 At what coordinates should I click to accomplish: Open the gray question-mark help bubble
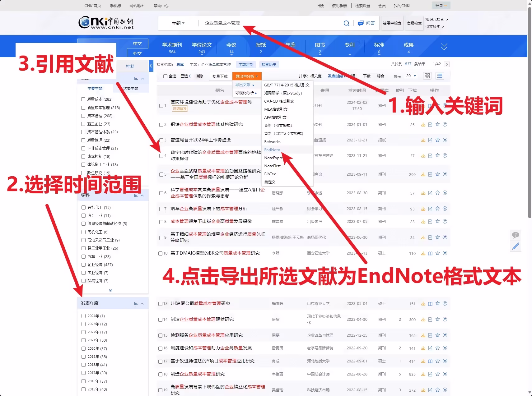[516, 235]
